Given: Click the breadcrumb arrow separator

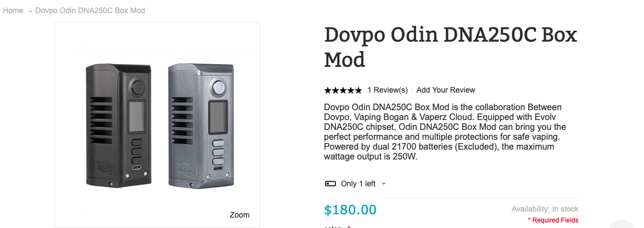Looking at the screenshot, I should (x=30, y=11).
